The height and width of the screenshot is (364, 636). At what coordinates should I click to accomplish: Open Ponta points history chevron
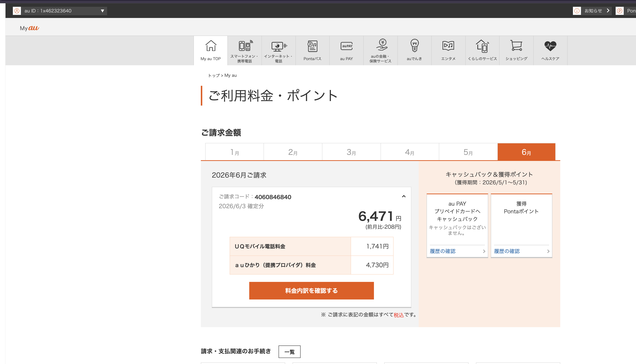tap(548, 251)
